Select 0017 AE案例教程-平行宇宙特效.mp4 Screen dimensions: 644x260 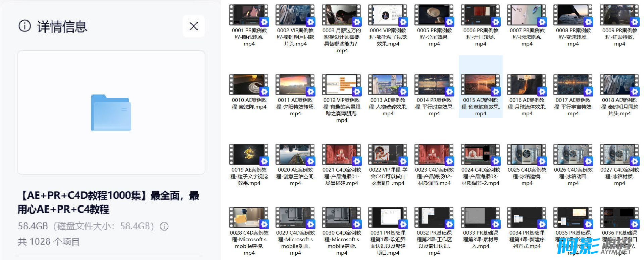(573, 85)
